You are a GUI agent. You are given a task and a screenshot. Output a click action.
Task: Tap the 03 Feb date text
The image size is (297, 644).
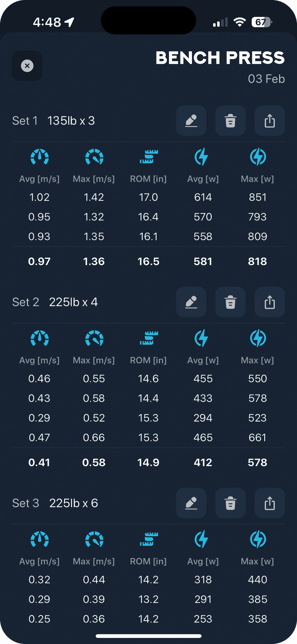pyautogui.click(x=266, y=79)
